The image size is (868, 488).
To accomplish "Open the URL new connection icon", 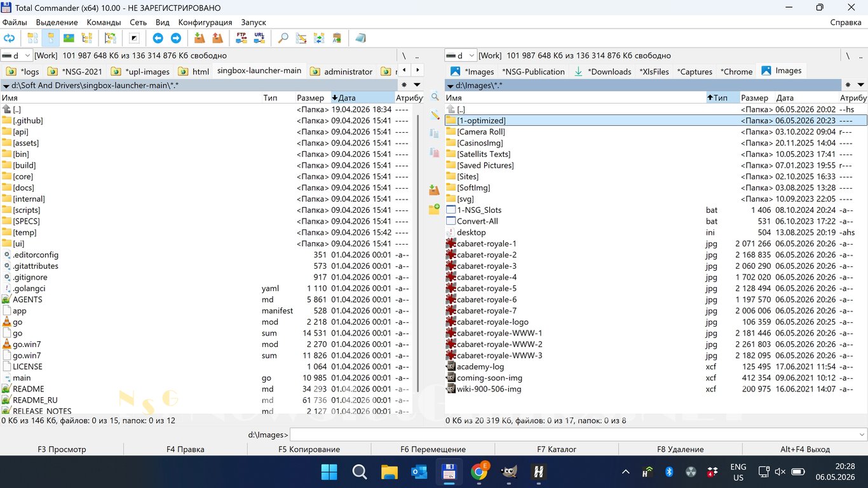I will click(x=259, y=38).
